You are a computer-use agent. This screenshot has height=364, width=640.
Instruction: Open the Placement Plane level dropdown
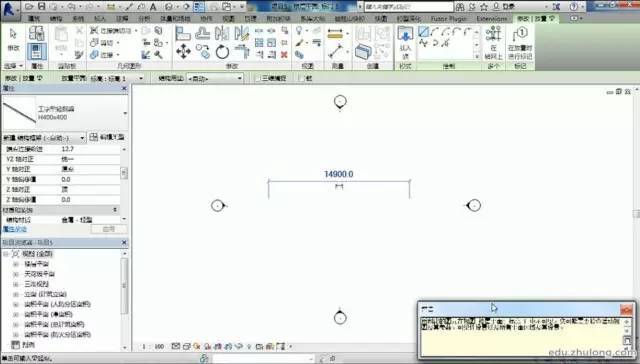117,78
